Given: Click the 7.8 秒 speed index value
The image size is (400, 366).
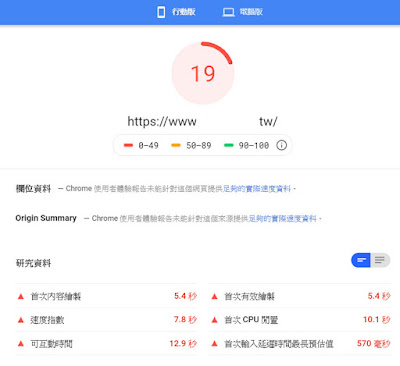Looking at the screenshot, I should [185, 320].
